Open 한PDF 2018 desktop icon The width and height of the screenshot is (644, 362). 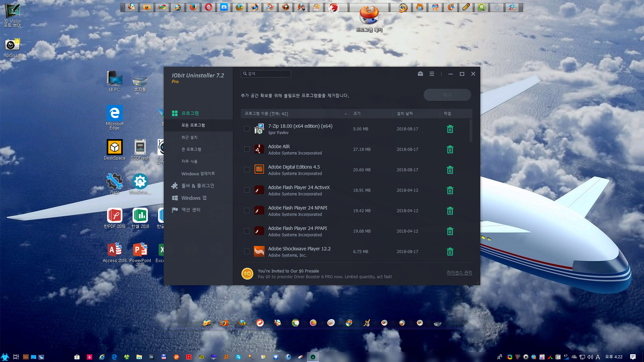tap(114, 218)
